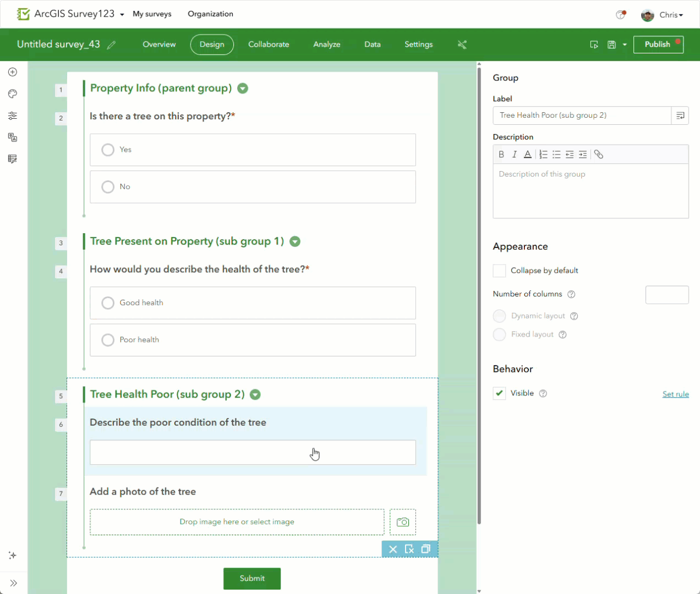The width and height of the screenshot is (700, 594).
Task: Apply bold formatting in the Description editor
Action: (501, 154)
